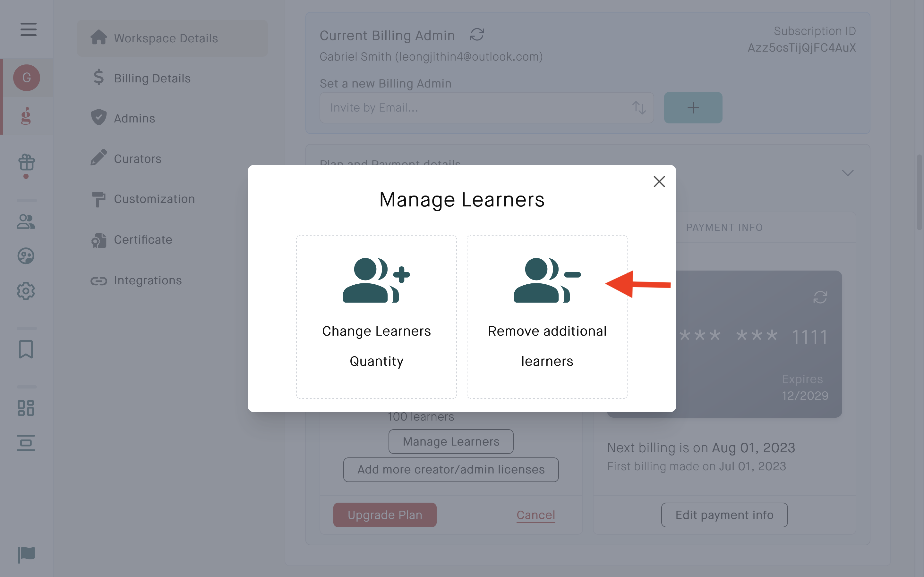This screenshot has height=577, width=924.
Task: Click the Edit payment info button
Action: coord(724,515)
